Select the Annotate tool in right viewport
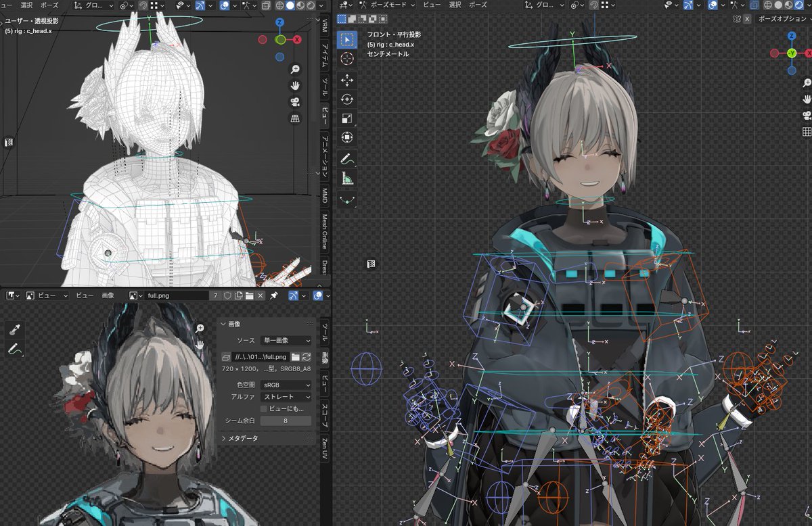Viewport: 812px width, 526px height. tap(347, 160)
